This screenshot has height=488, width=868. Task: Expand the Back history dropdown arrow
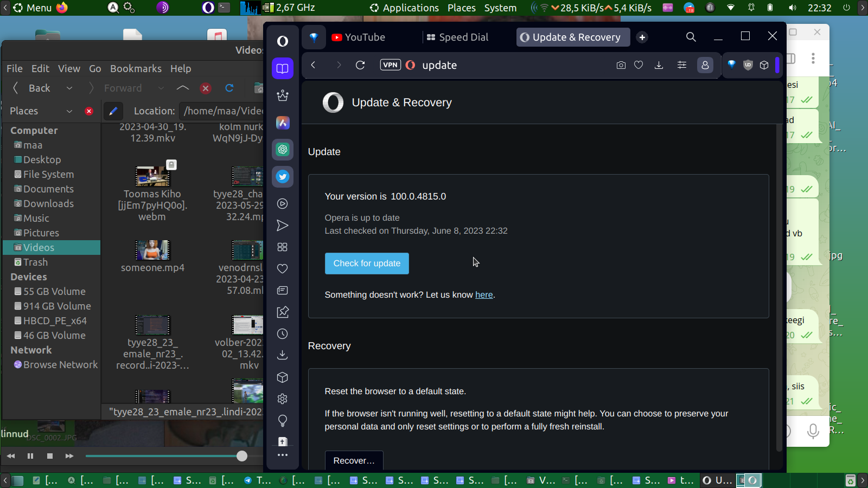click(69, 88)
